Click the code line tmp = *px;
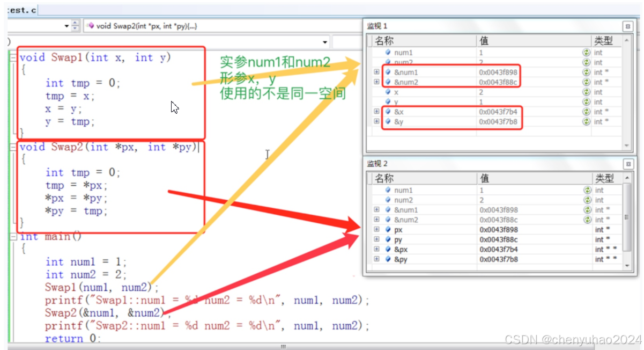The height and width of the screenshot is (350, 644). [x=77, y=185]
